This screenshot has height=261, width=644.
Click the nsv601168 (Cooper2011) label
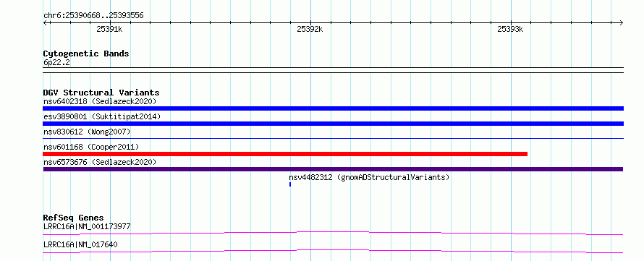(x=91, y=147)
